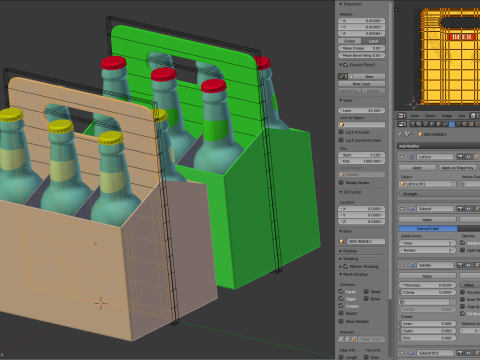Image resolution: width=480 pixels, height=360 pixels.
Task: Collapse the View panel
Action: click(x=341, y=100)
